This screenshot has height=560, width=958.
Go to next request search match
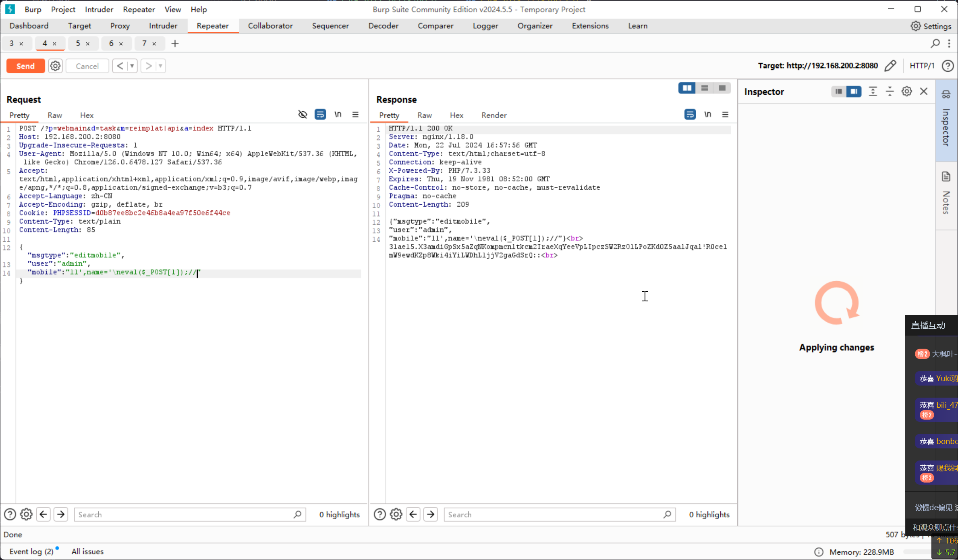[61, 514]
